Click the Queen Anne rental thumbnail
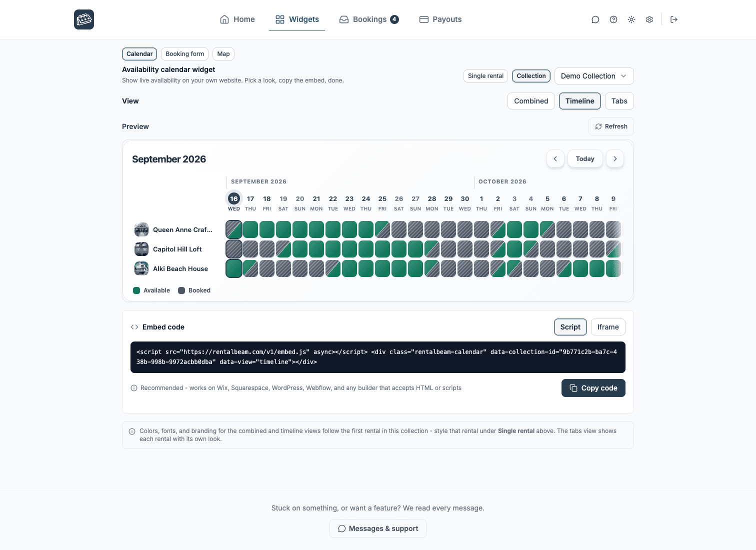The image size is (756, 550). pos(141,229)
